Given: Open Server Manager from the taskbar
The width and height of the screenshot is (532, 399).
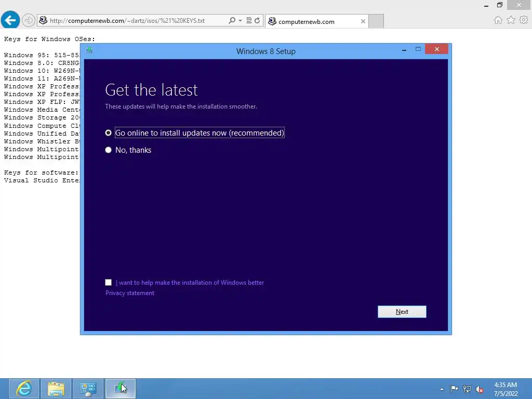Looking at the screenshot, I should tap(88, 389).
